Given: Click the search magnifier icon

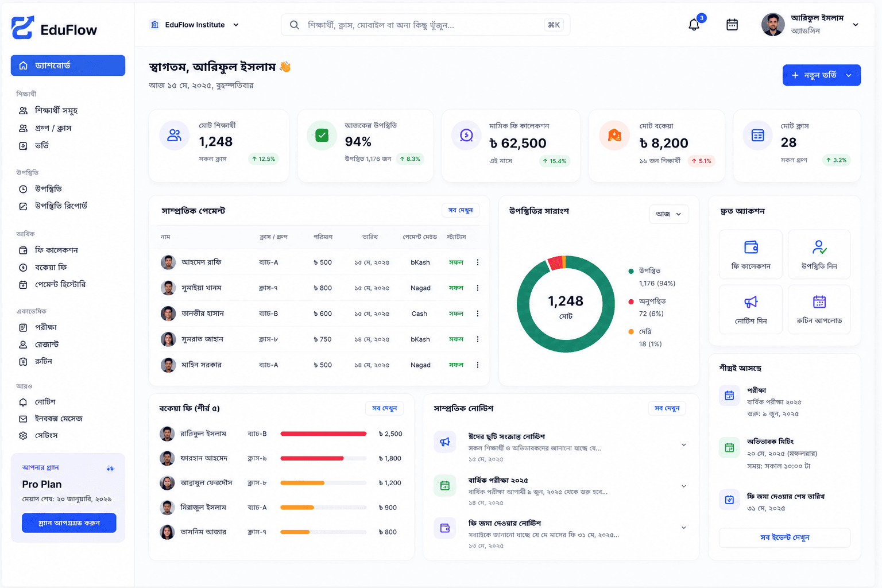Looking at the screenshot, I should 295,25.
